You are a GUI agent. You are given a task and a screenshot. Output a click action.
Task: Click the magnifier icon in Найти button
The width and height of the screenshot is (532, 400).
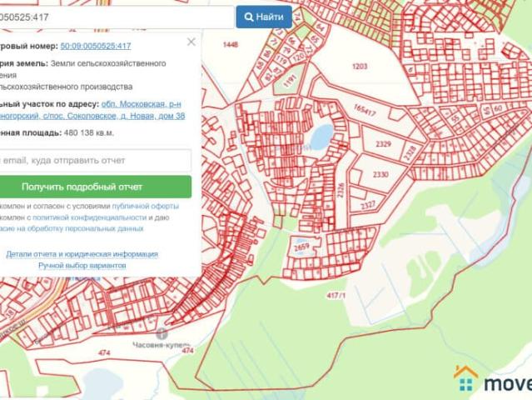click(249, 17)
